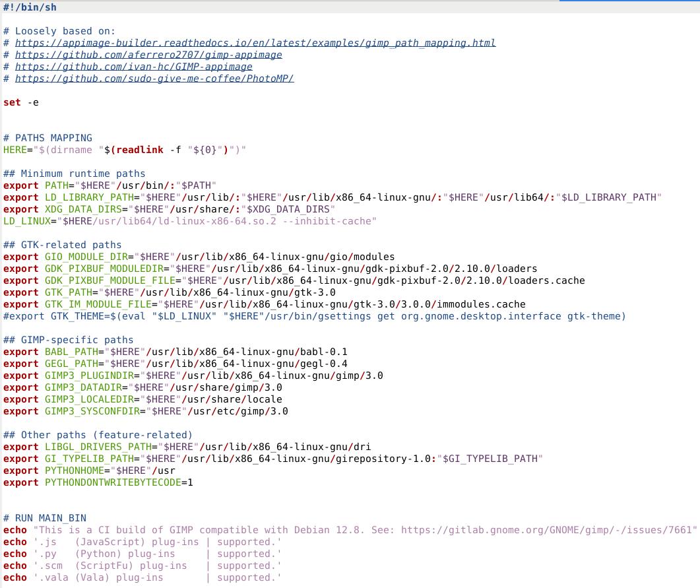Image resolution: width=700 pixels, height=588 pixels.
Task: Click the '# Loosely based on:' comment
Action: point(59,31)
